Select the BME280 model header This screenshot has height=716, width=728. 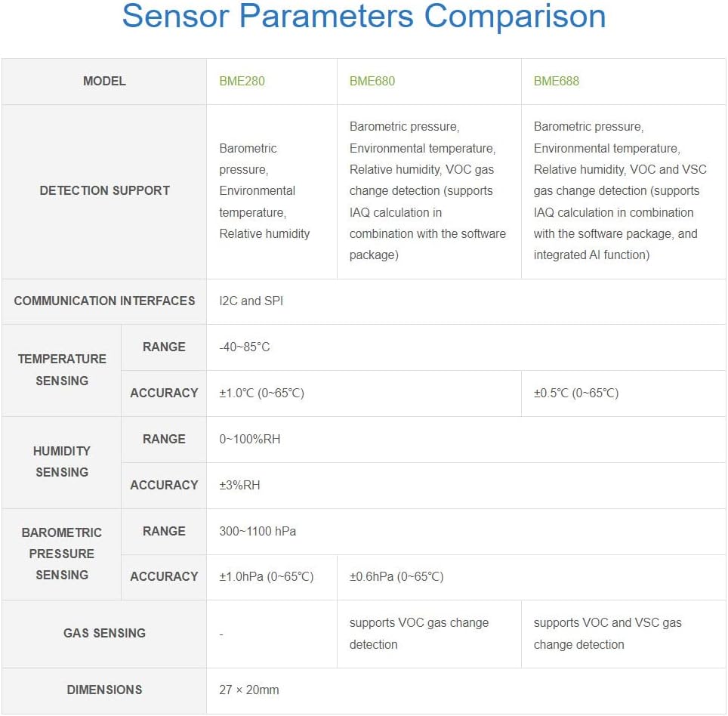(242, 81)
